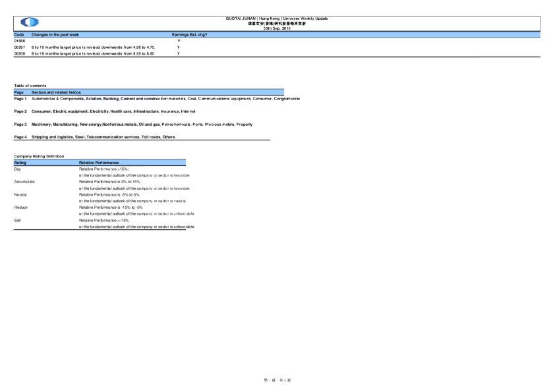The image size is (555, 392).
Task: Click the Guotai Junan logo icon
Action: point(30,22)
